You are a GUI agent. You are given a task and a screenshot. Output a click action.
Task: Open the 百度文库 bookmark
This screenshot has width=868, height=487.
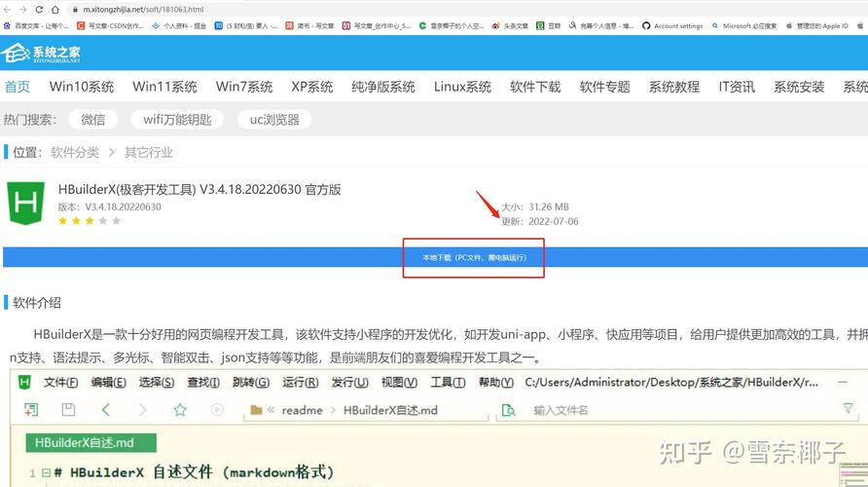[x=36, y=26]
